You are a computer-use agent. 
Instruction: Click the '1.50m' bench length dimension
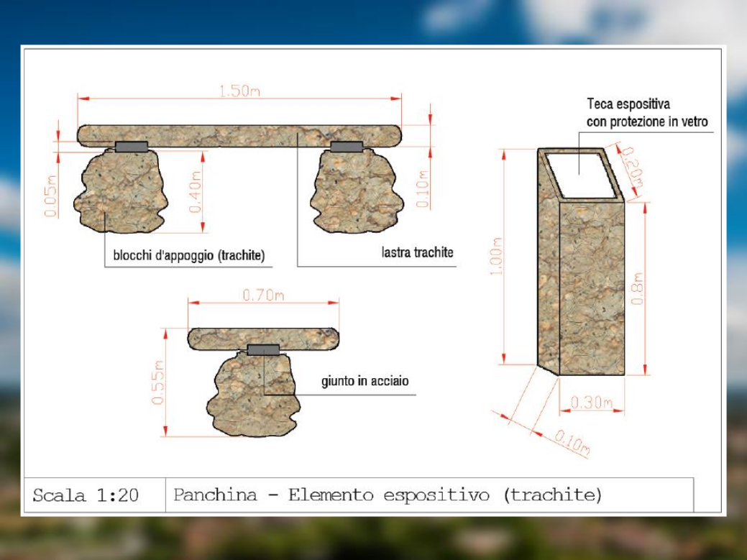(x=239, y=91)
